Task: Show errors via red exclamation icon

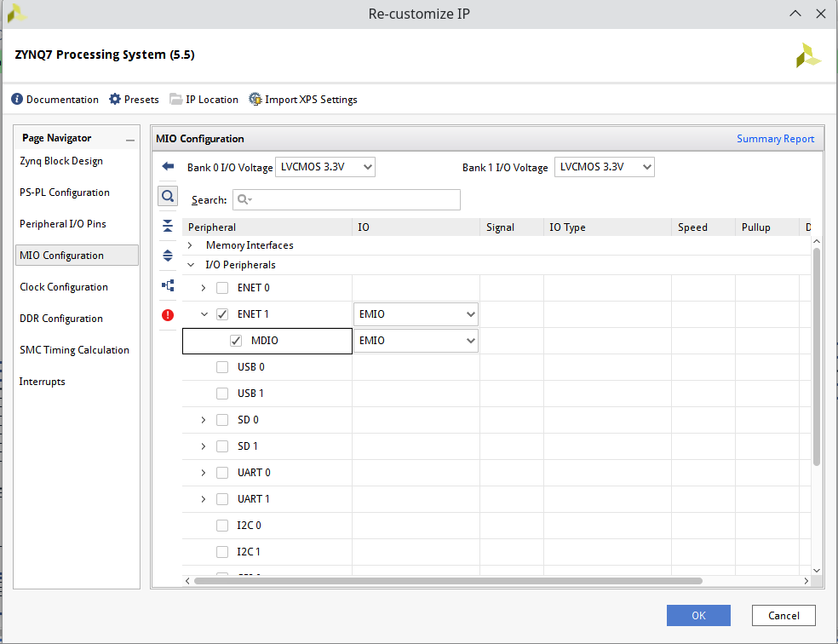Action: (168, 315)
